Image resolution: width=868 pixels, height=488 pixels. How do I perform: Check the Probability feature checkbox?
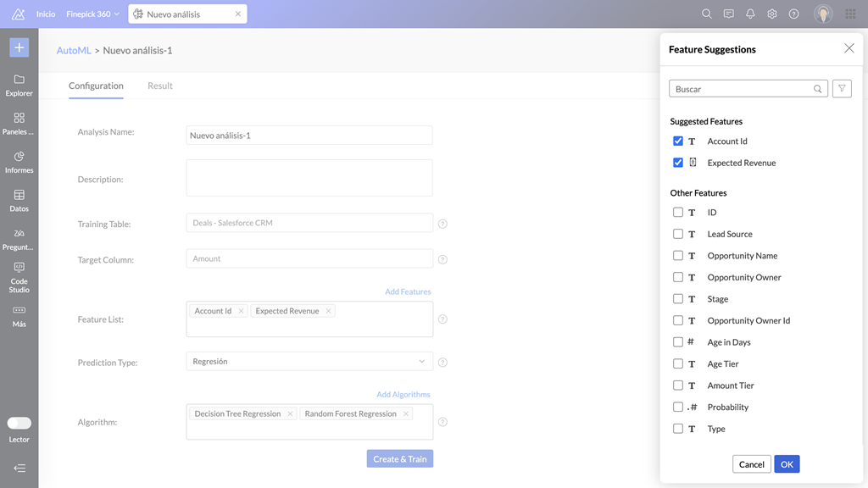[678, 407]
